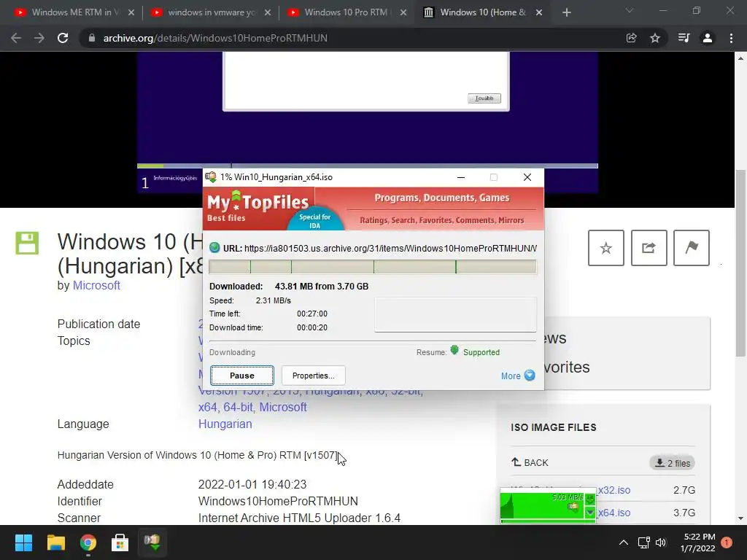Image resolution: width=747 pixels, height=560 pixels.
Task: Close the windows in vmware tab
Action: coord(268,12)
